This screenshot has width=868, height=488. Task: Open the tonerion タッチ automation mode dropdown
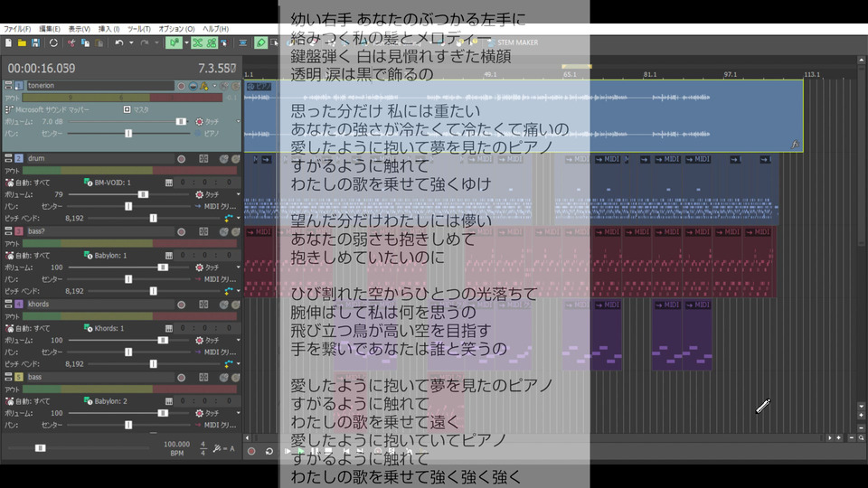point(239,121)
